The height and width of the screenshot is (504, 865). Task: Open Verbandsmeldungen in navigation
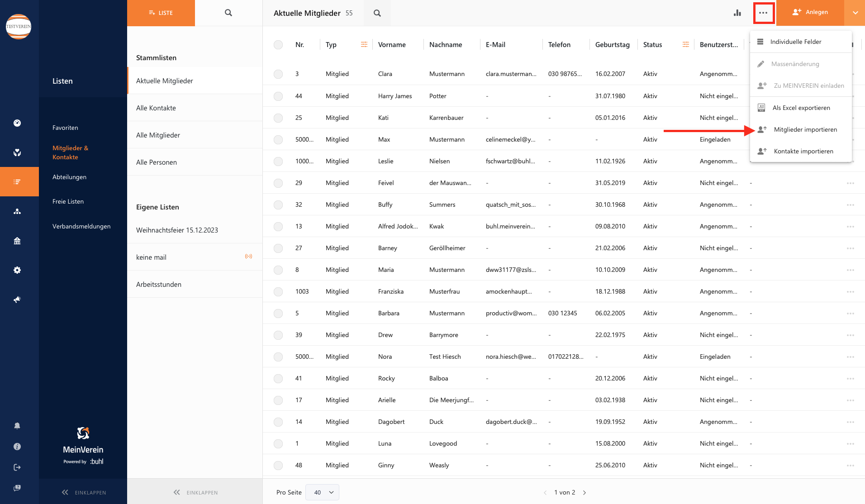pos(81,226)
